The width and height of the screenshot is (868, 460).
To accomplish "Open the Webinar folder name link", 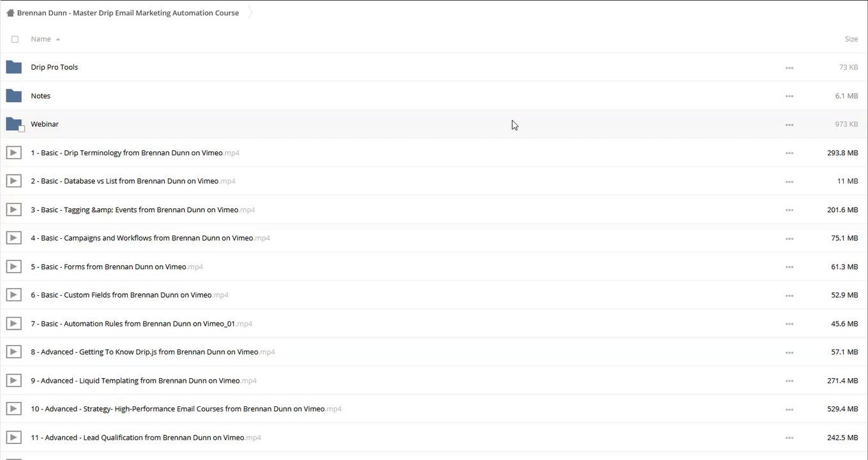I will pos(45,124).
